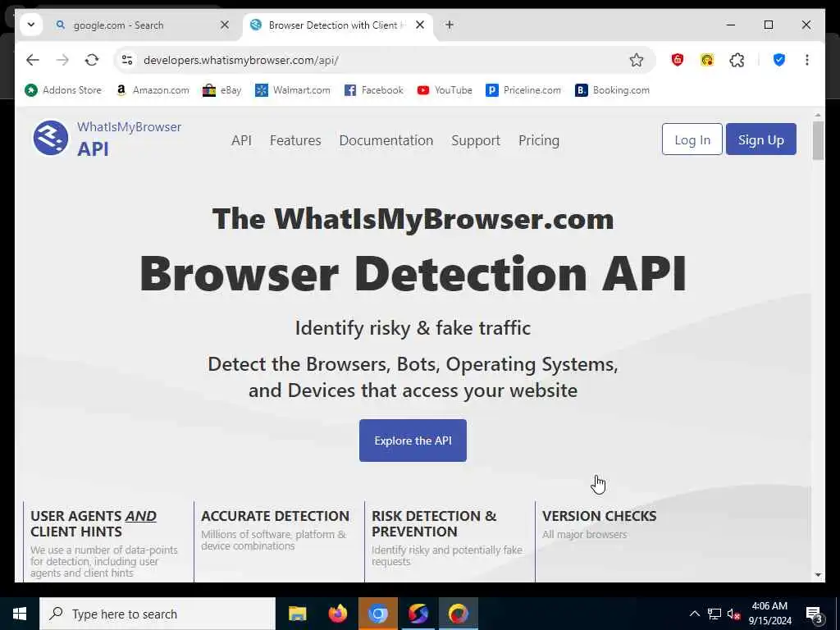The width and height of the screenshot is (840, 630).
Task: Click the WhatIsMyBrowser API logo
Action: point(107,139)
